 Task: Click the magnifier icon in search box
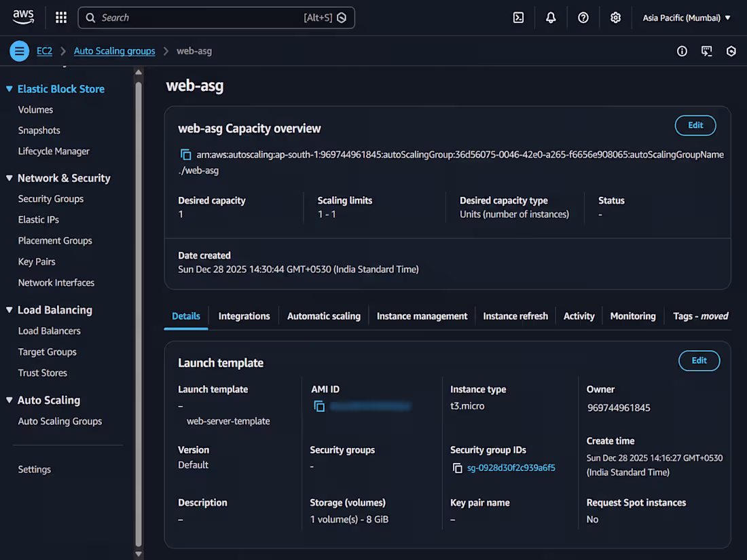click(x=90, y=18)
